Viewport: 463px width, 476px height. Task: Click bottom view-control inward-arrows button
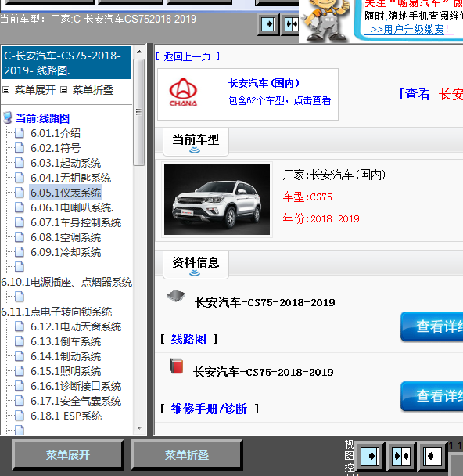[401, 456]
